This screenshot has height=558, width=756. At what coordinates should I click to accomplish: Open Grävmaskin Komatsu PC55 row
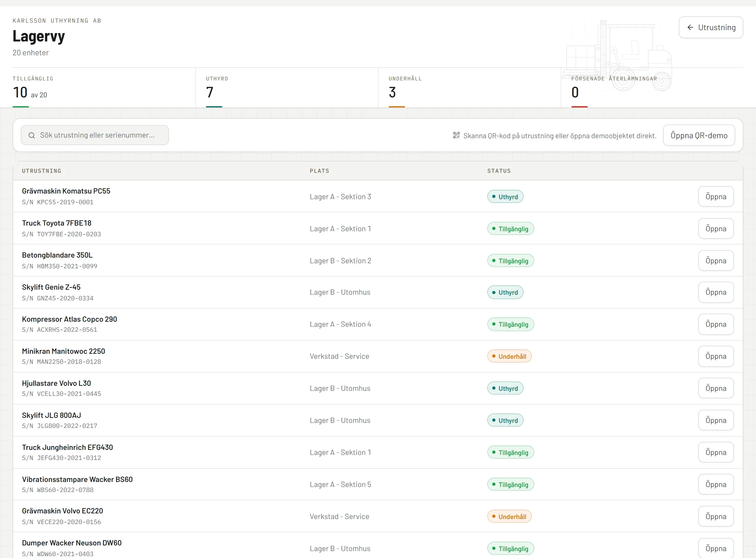716,197
